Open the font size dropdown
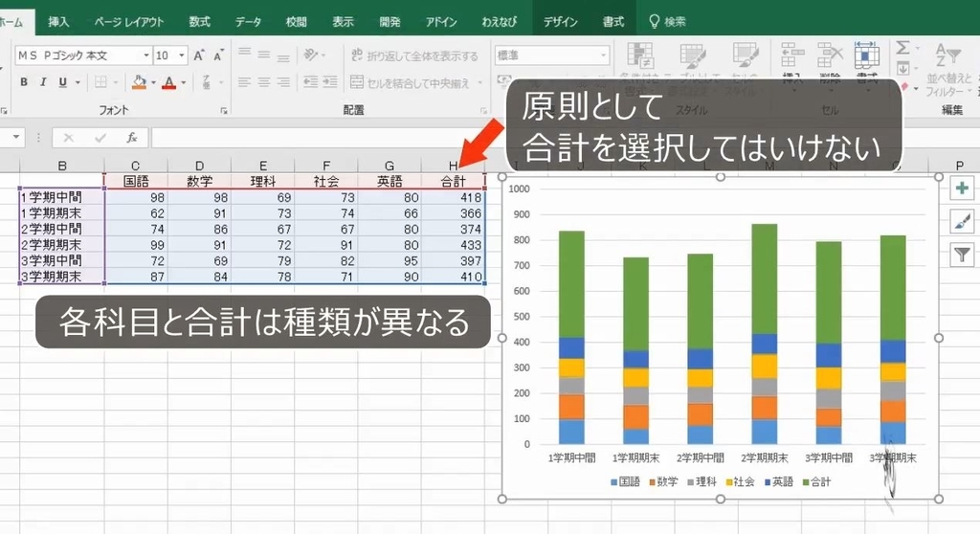The height and width of the screenshot is (534, 980). pyautogui.click(x=181, y=56)
